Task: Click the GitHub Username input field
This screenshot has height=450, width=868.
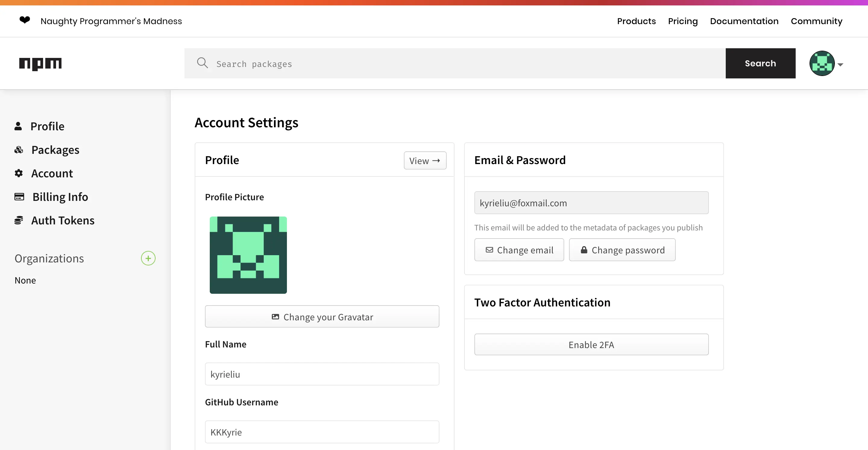Action: coord(322,432)
